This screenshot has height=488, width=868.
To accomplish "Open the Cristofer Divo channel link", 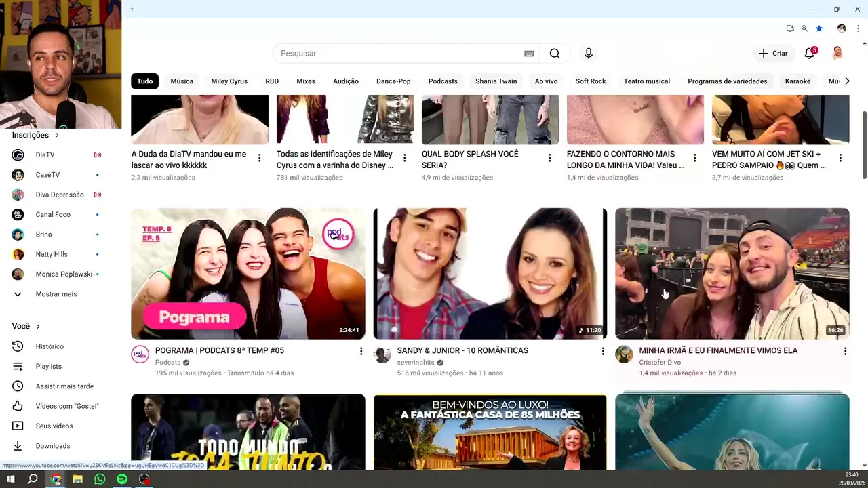I will pos(660,363).
